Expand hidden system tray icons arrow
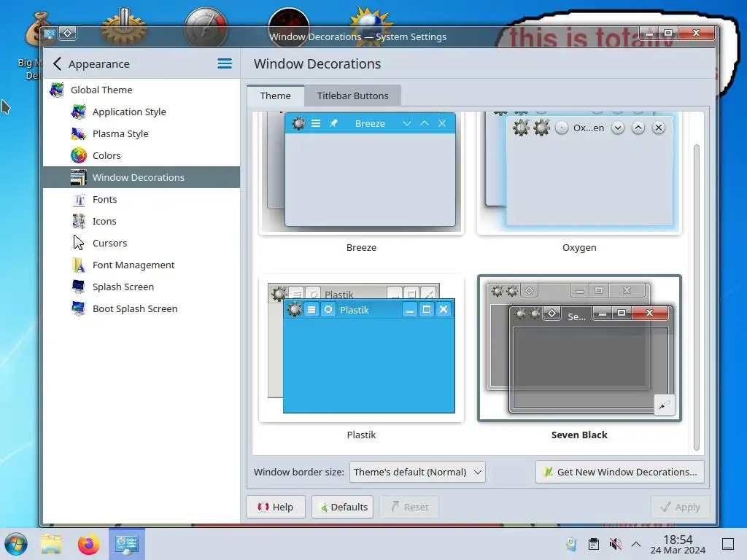The height and width of the screenshot is (560, 747). tap(636, 544)
